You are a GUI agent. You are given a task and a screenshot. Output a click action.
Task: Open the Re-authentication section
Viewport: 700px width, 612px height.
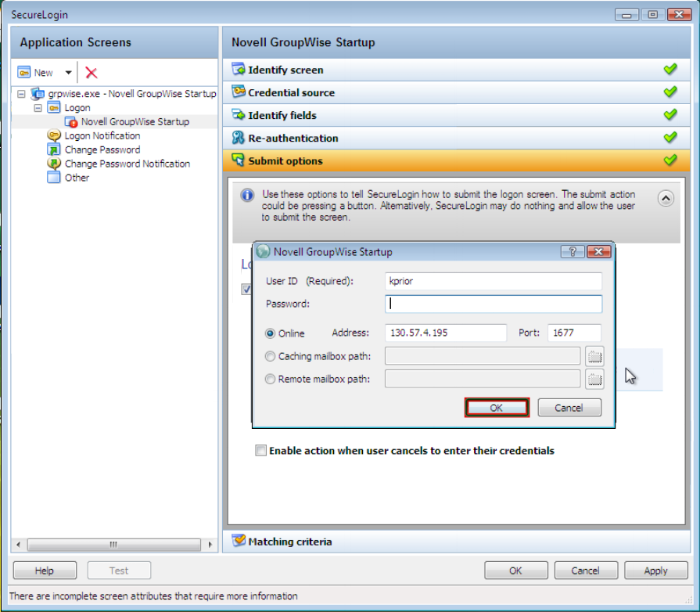[x=456, y=138]
